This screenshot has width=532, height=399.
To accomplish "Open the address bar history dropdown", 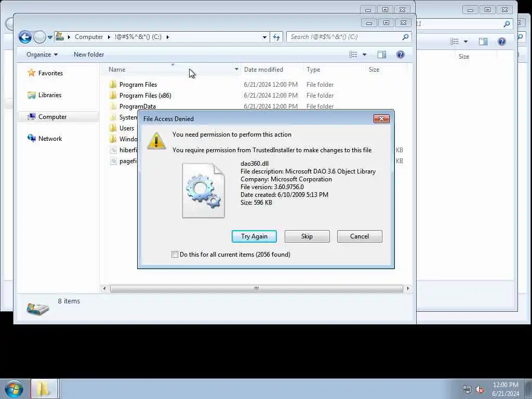I will pos(264,37).
